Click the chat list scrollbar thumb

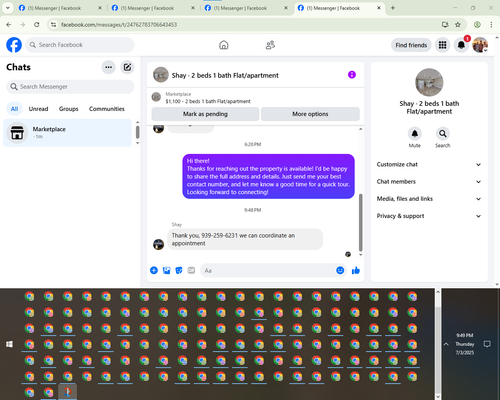click(x=137, y=132)
